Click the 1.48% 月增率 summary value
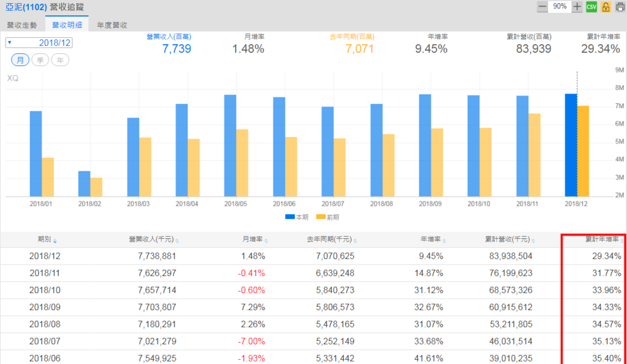 [x=248, y=49]
